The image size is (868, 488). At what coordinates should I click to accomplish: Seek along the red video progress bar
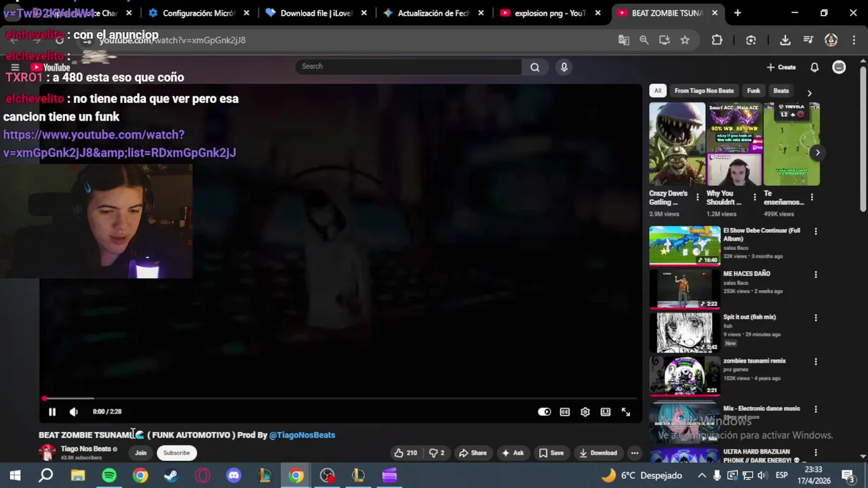click(x=340, y=399)
